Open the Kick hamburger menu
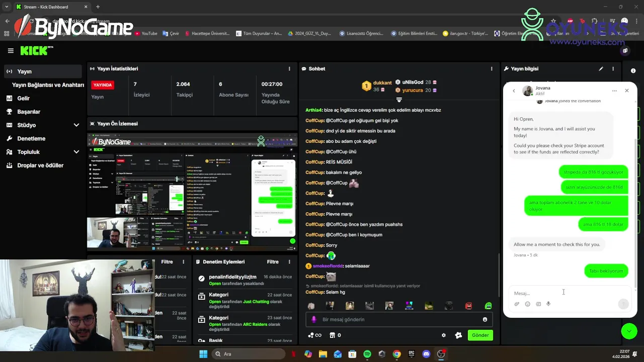The height and width of the screenshot is (362, 644). coord(11,50)
